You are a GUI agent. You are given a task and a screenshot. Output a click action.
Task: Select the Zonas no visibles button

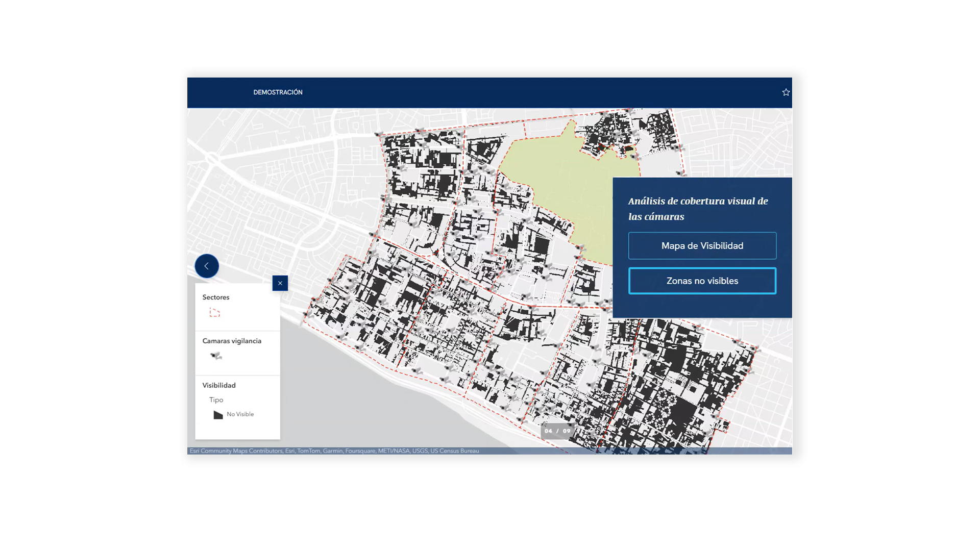702,281
